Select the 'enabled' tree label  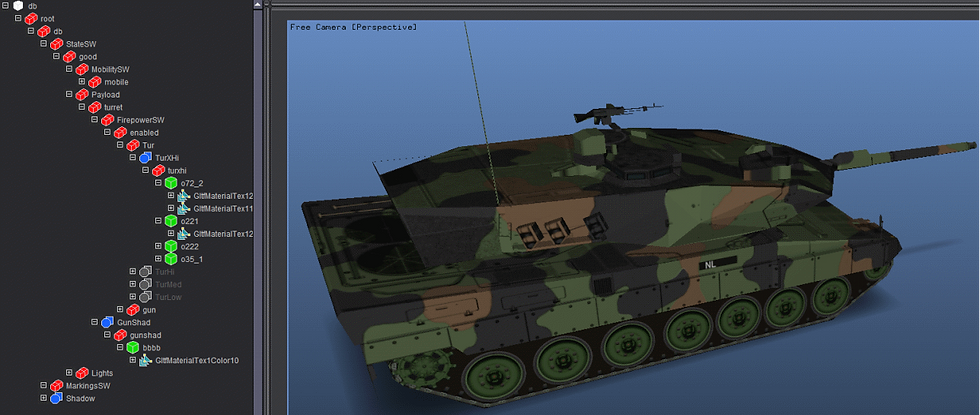[144, 132]
